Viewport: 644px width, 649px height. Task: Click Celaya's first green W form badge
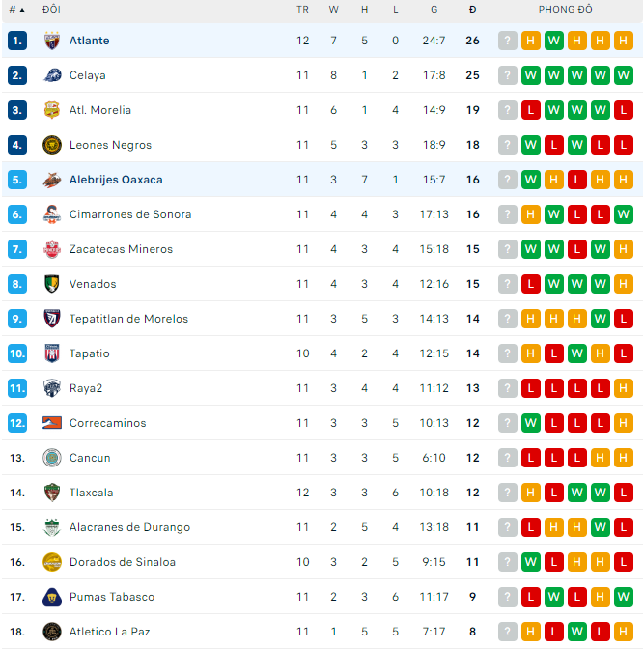[x=531, y=75]
